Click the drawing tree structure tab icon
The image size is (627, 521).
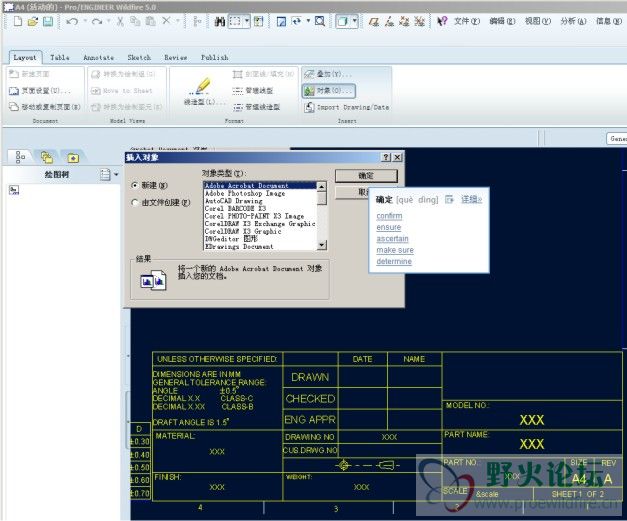coord(20,157)
